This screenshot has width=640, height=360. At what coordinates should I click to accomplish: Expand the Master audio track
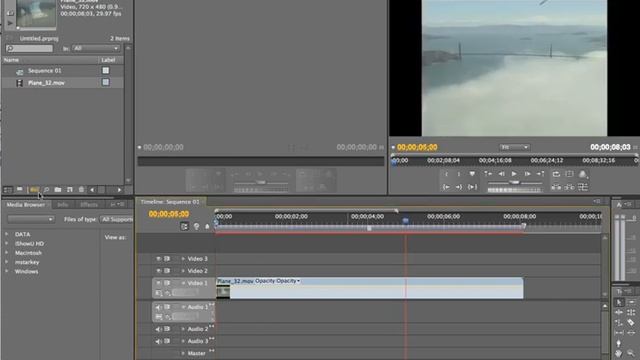[x=183, y=353]
